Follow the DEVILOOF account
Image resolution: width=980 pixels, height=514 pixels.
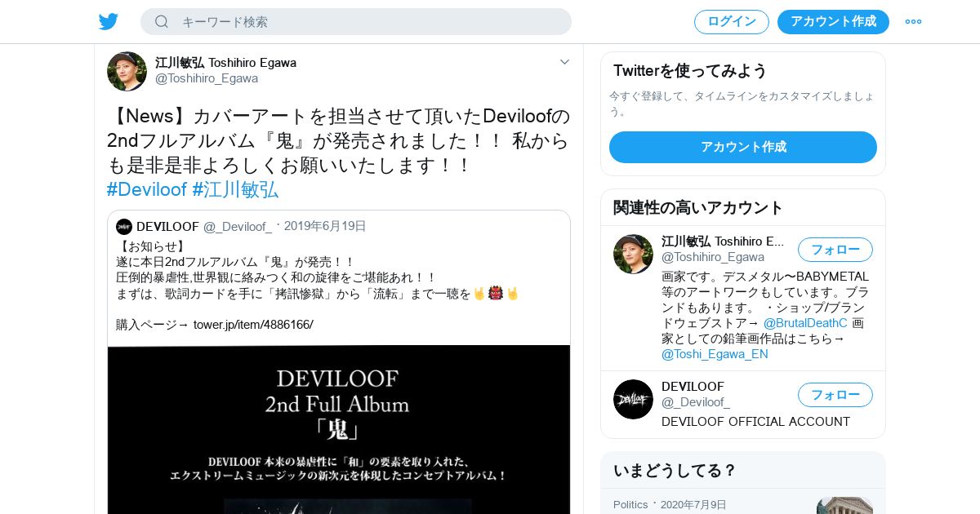tap(835, 395)
